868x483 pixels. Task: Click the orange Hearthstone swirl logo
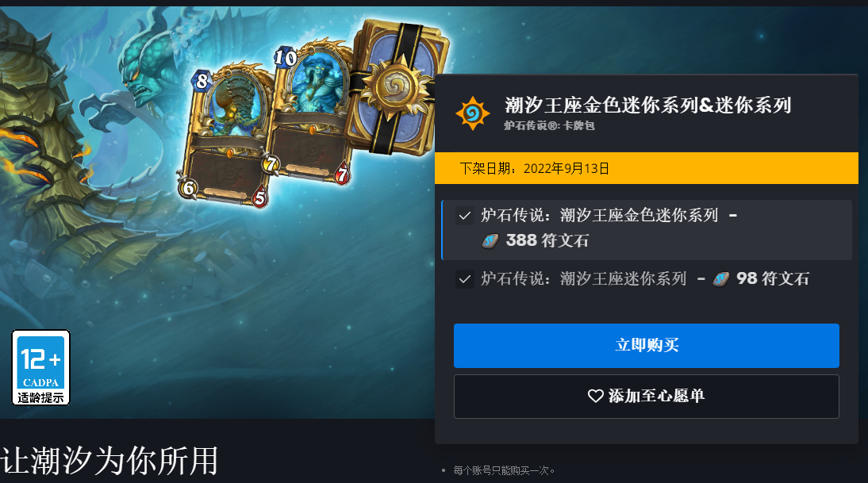[472, 113]
